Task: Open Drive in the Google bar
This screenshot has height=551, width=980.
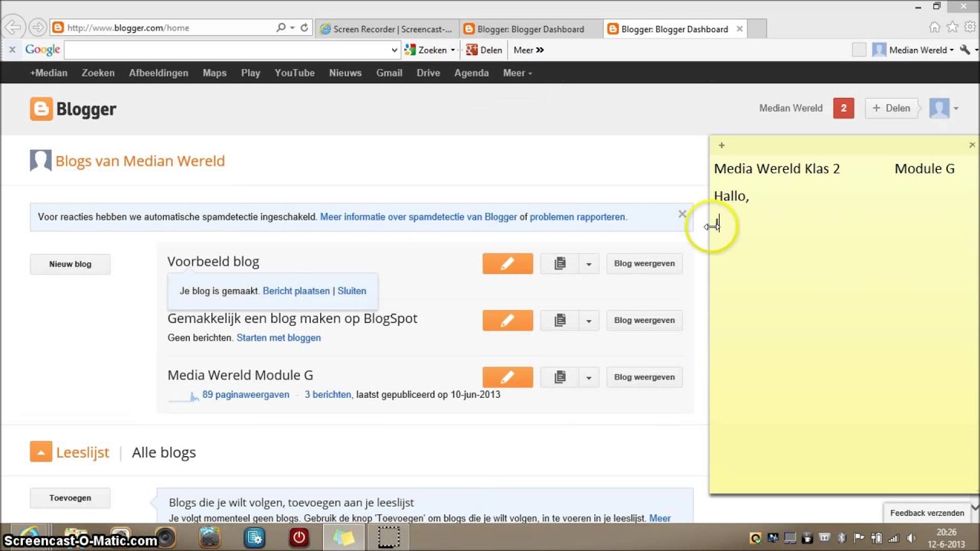Action: [428, 73]
